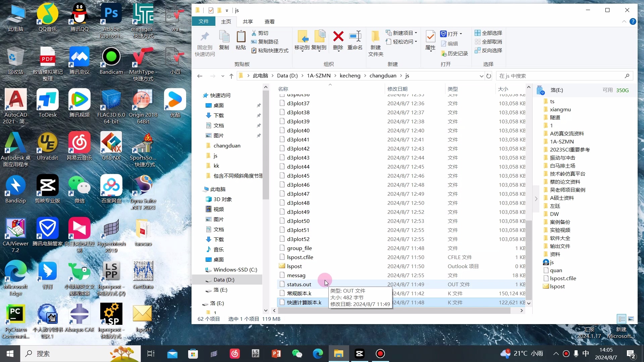Create a folder with the 新建文件夹 icon
Image resolution: width=644 pixels, height=362 pixels.
point(375,37)
